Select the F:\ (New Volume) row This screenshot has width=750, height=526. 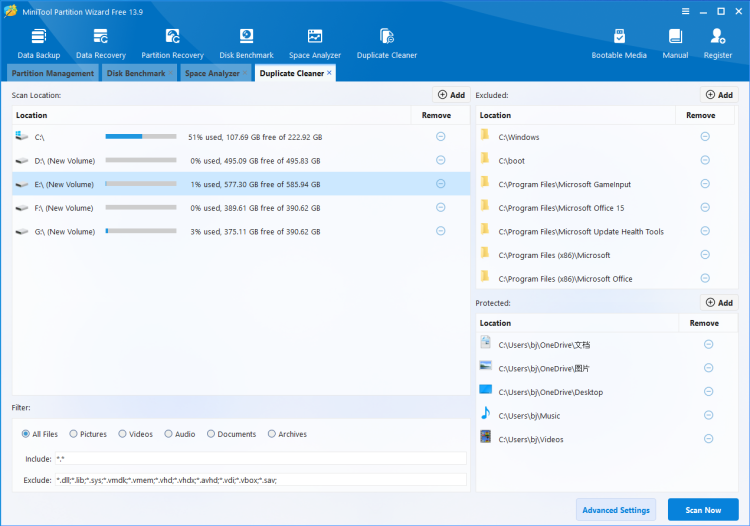[x=241, y=208]
